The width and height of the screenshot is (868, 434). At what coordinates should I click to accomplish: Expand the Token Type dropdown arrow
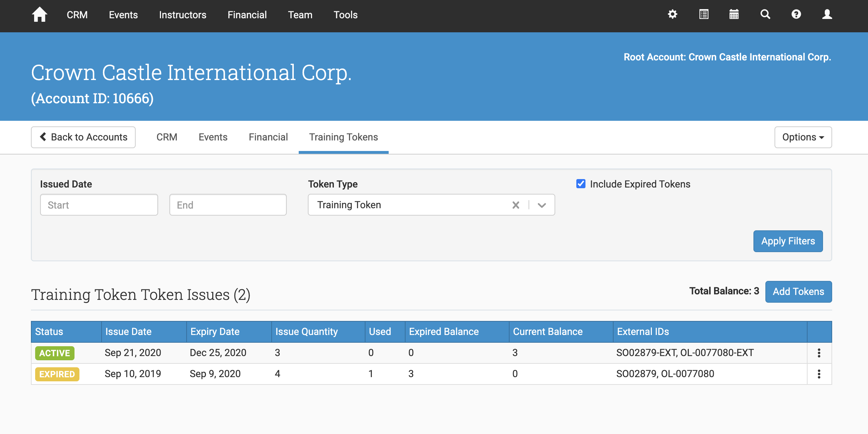[x=542, y=205]
